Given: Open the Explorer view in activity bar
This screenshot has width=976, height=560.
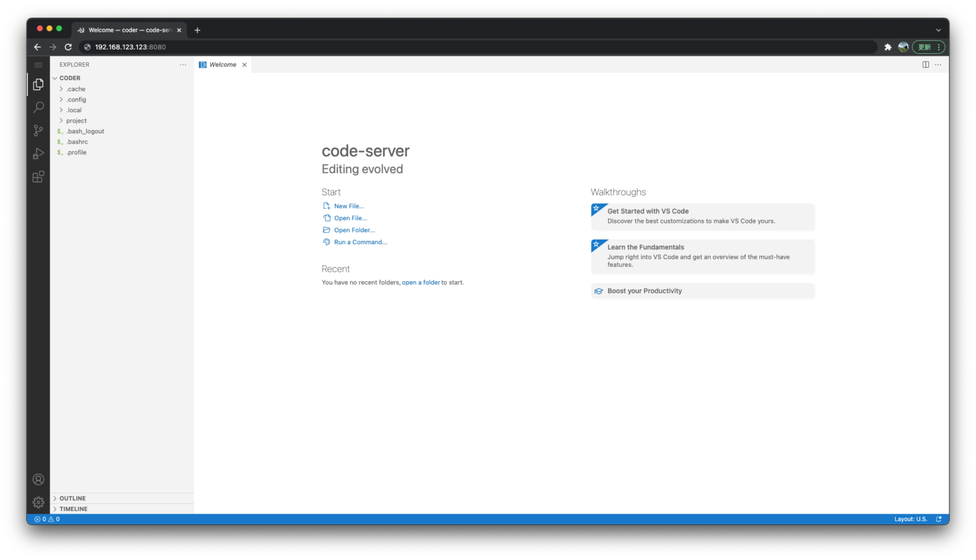Looking at the screenshot, I should pyautogui.click(x=38, y=84).
